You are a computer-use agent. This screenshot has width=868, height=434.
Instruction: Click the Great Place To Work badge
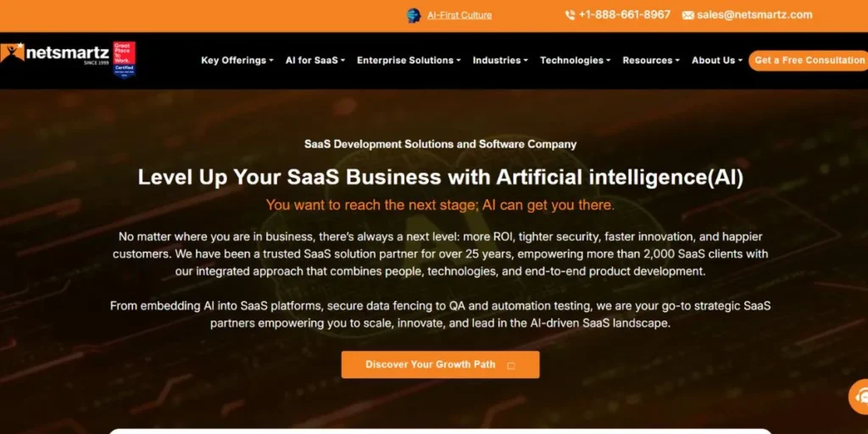coord(124,58)
